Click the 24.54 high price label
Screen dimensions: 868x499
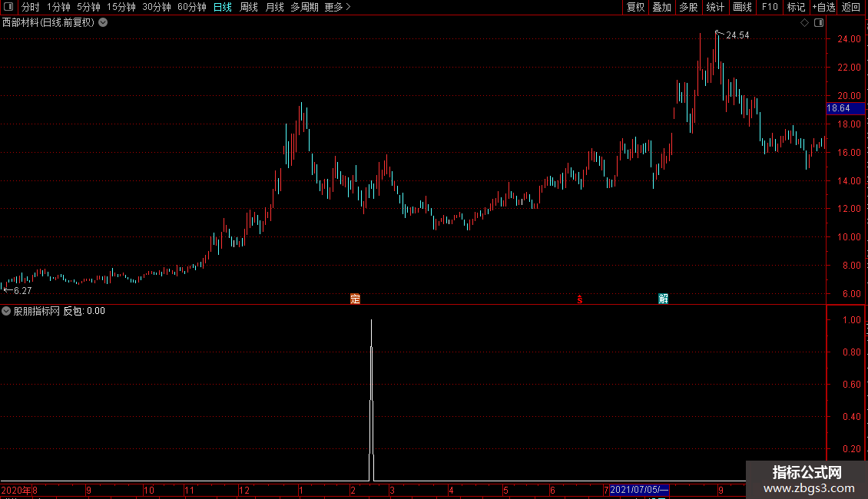click(737, 35)
